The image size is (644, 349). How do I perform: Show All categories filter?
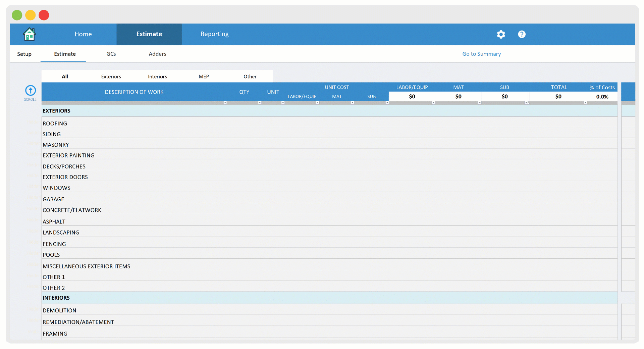coord(65,77)
